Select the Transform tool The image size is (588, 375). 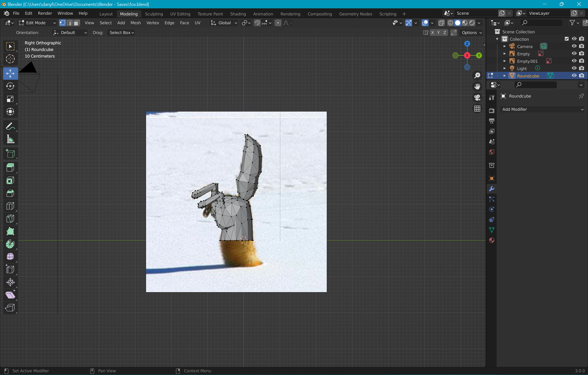point(10,112)
